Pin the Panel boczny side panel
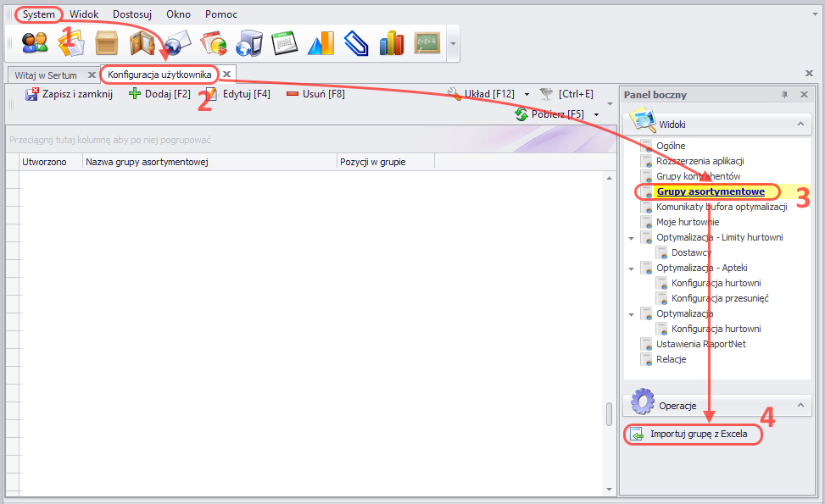The height and width of the screenshot is (504, 825). pyautogui.click(x=785, y=95)
